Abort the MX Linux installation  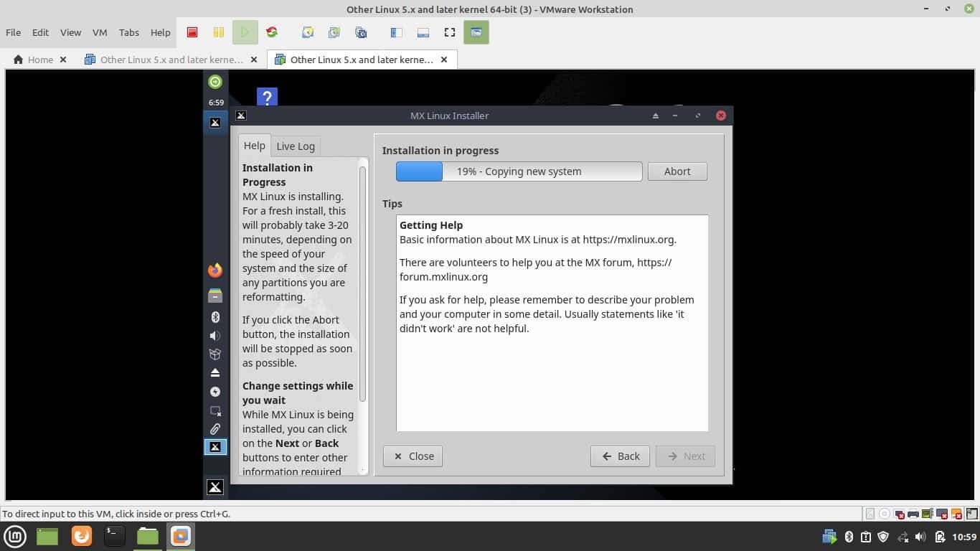pyautogui.click(x=677, y=171)
